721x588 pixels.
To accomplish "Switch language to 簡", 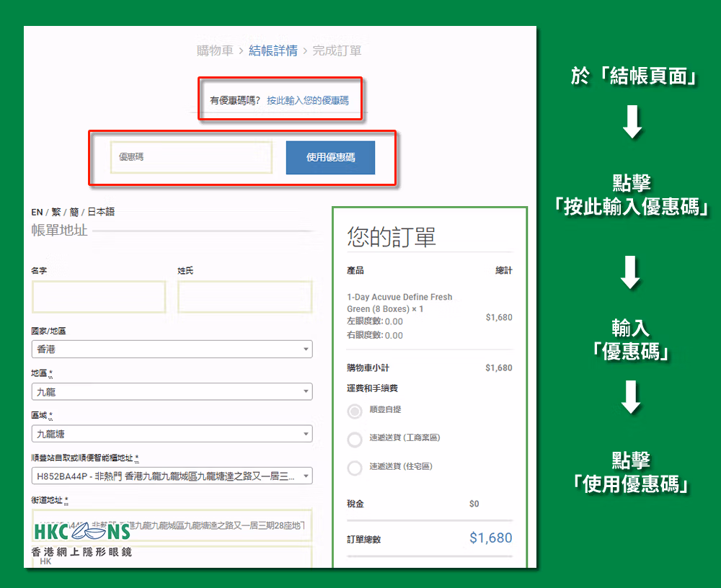I will coord(74,212).
